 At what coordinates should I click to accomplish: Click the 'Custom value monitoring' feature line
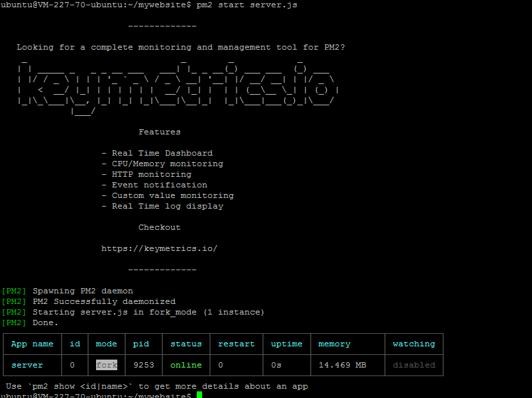[168, 195]
